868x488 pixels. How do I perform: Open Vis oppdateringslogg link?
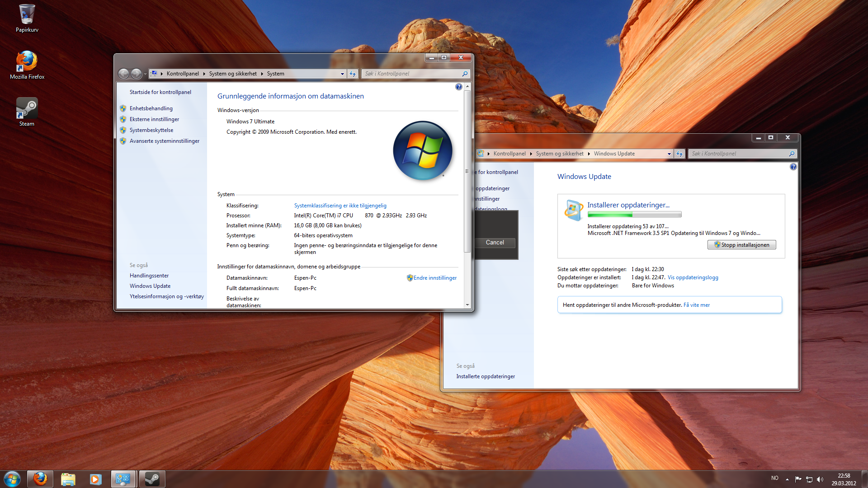coord(693,277)
